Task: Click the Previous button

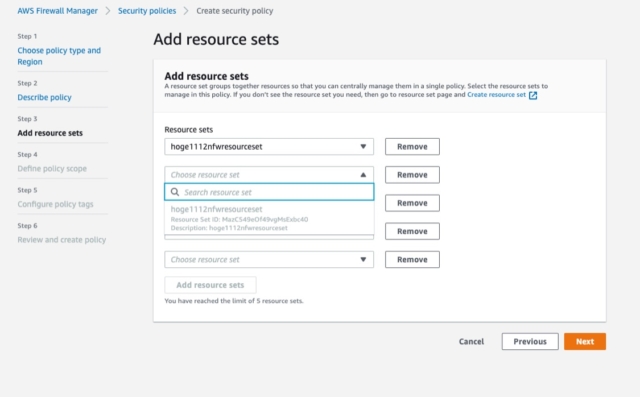Action: (x=530, y=342)
